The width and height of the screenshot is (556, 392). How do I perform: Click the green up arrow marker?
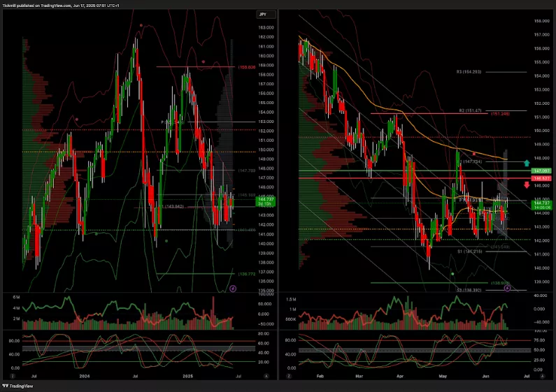526,163
